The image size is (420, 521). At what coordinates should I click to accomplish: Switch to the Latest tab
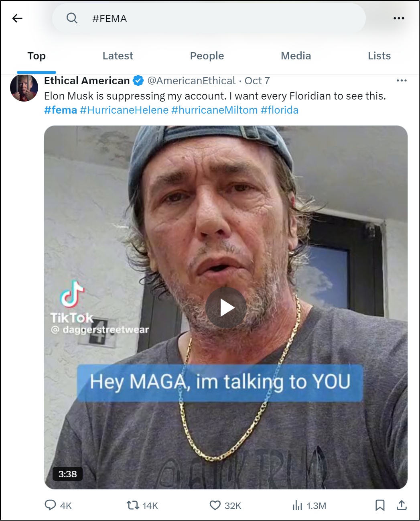click(118, 56)
